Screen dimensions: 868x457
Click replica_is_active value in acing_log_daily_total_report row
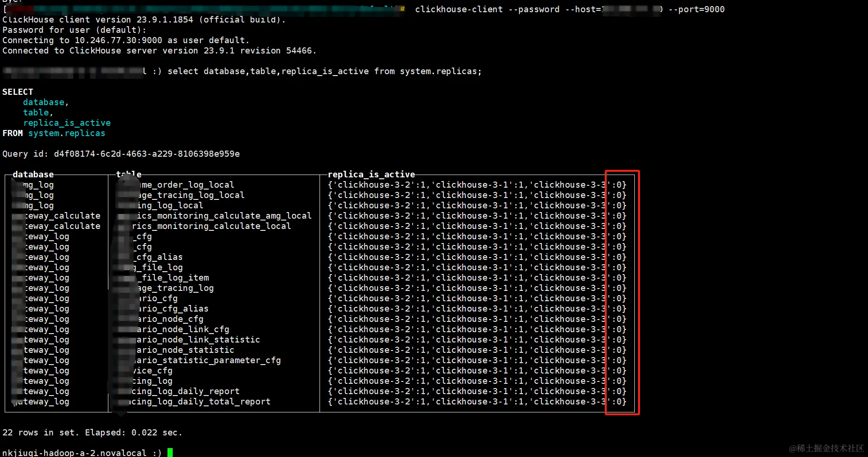point(477,402)
